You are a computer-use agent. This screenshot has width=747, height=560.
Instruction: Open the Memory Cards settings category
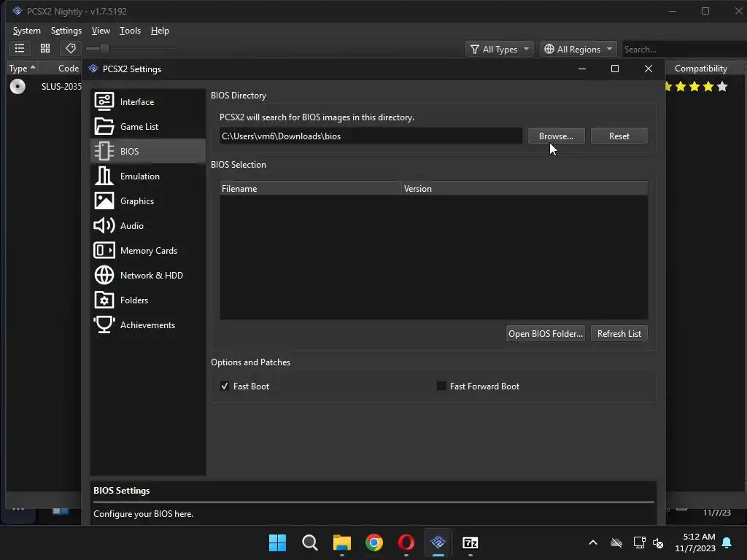(x=147, y=250)
